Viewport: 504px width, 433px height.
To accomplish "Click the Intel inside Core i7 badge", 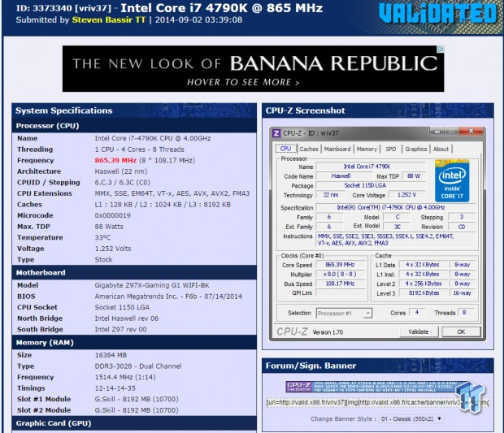I will pos(452,180).
